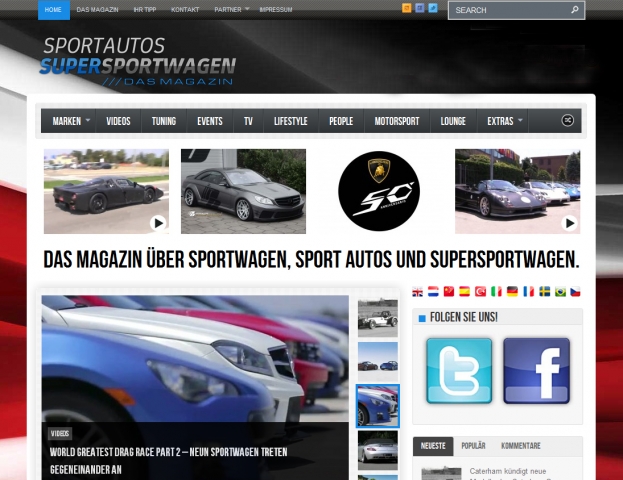
Task: Open the grey Mercedes tuning thumbnail
Action: (243, 191)
